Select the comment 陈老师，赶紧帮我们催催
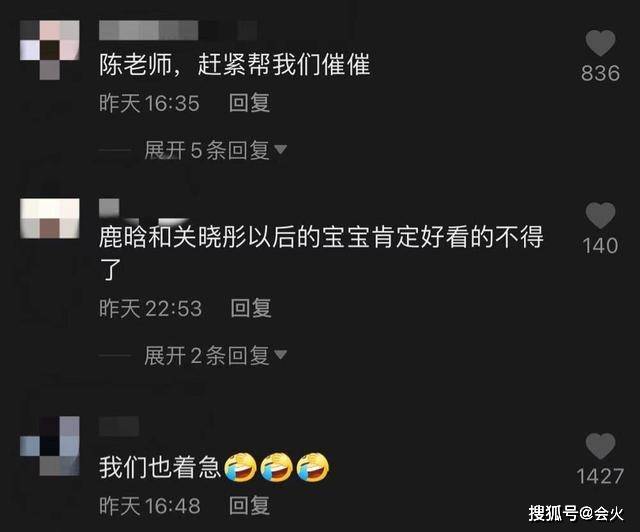This screenshot has height=532, width=640. 235,65
